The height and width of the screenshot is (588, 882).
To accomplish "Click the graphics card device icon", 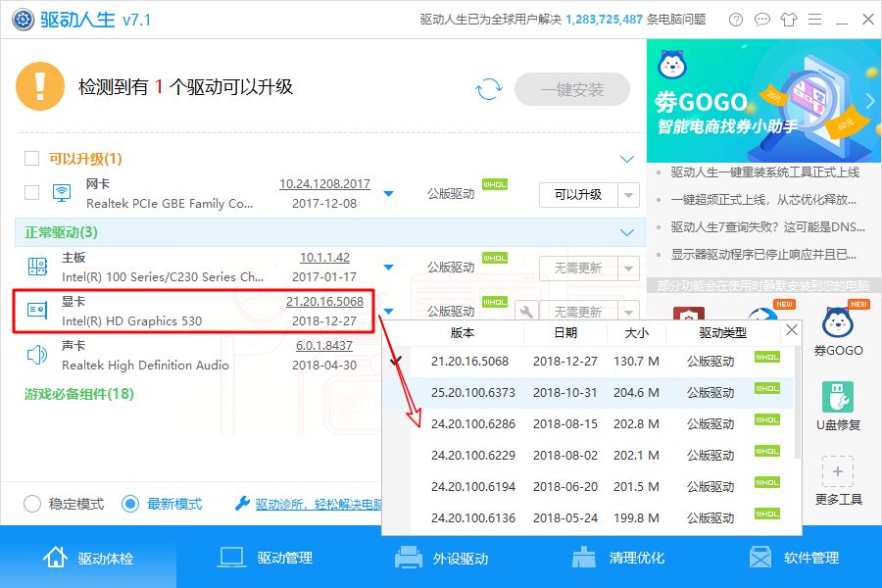I will [37, 310].
